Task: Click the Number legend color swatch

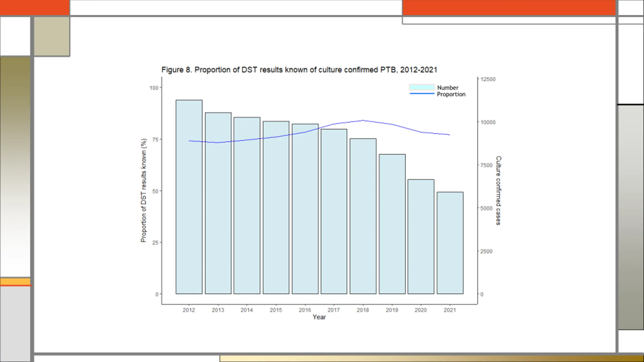Action: click(422, 87)
